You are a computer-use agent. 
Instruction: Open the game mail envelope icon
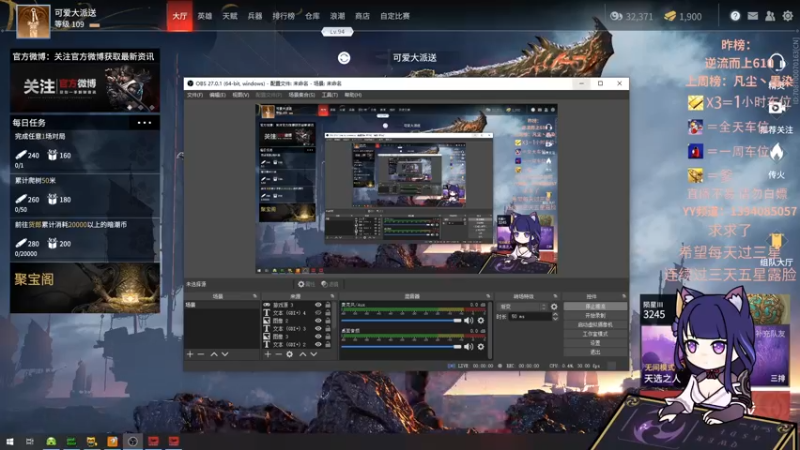[753, 16]
